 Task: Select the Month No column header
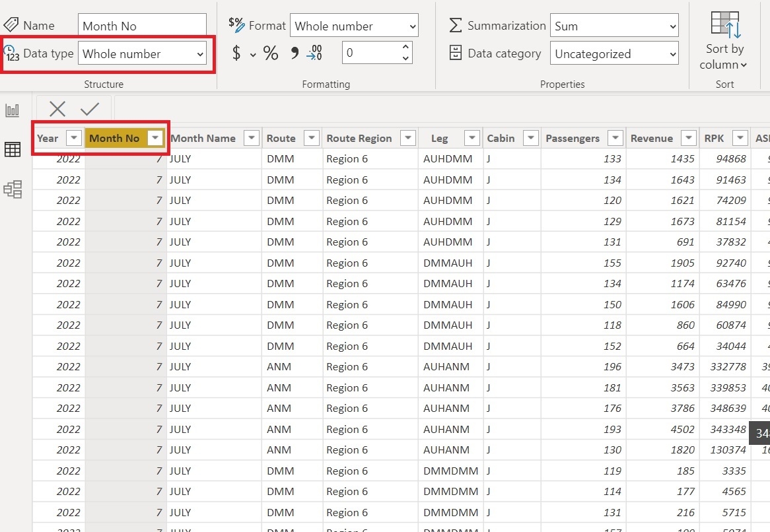(114, 139)
